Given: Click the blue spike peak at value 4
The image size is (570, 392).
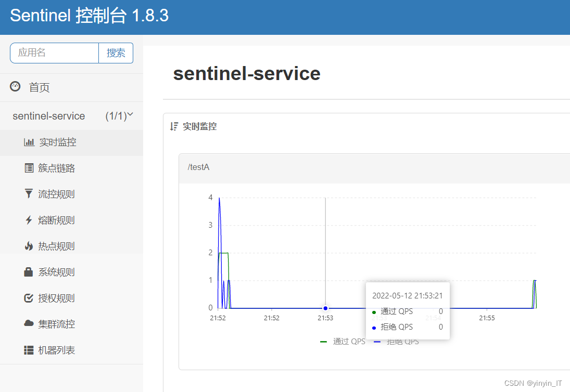Looking at the screenshot, I should pos(219,198).
